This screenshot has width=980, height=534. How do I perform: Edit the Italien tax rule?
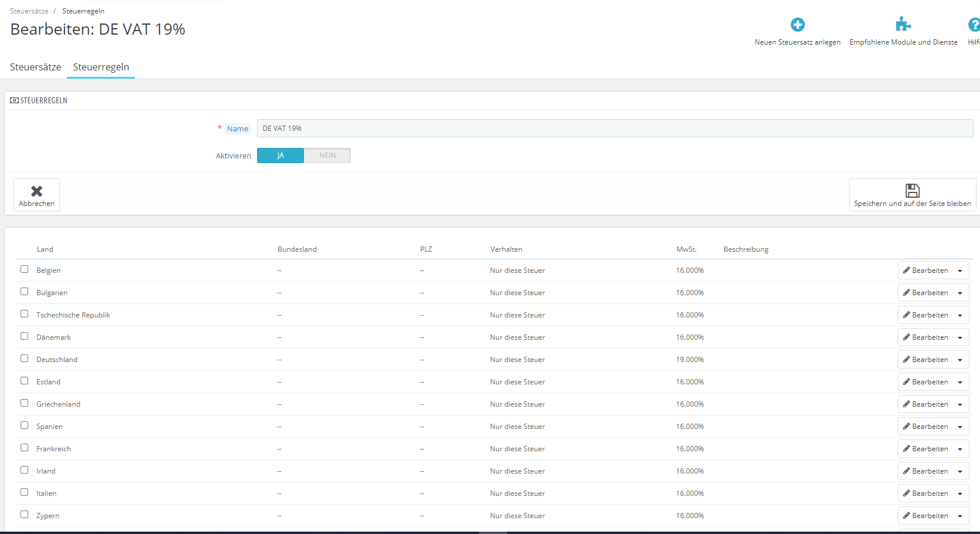[925, 494]
